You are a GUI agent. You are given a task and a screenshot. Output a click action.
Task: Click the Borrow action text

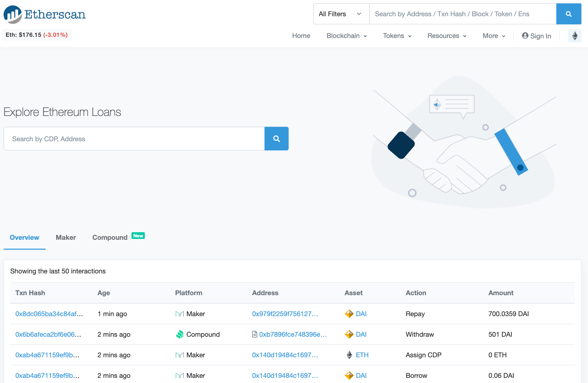coord(416,375)
